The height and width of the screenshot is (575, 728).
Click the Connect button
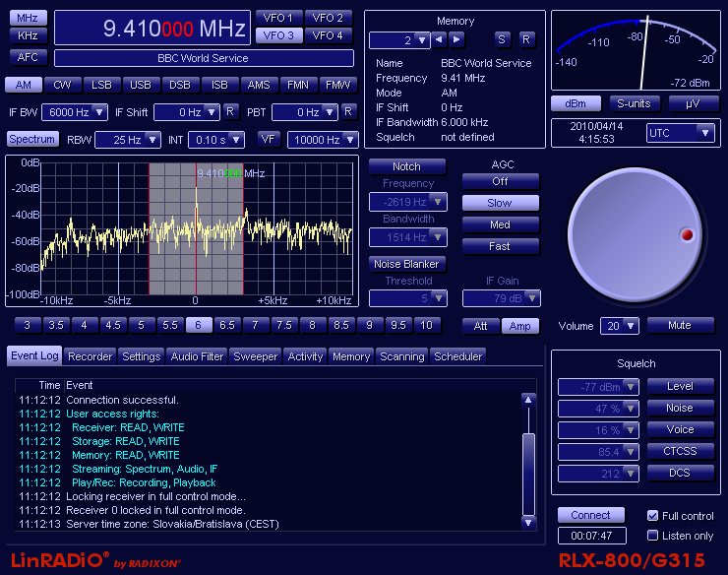590,515
